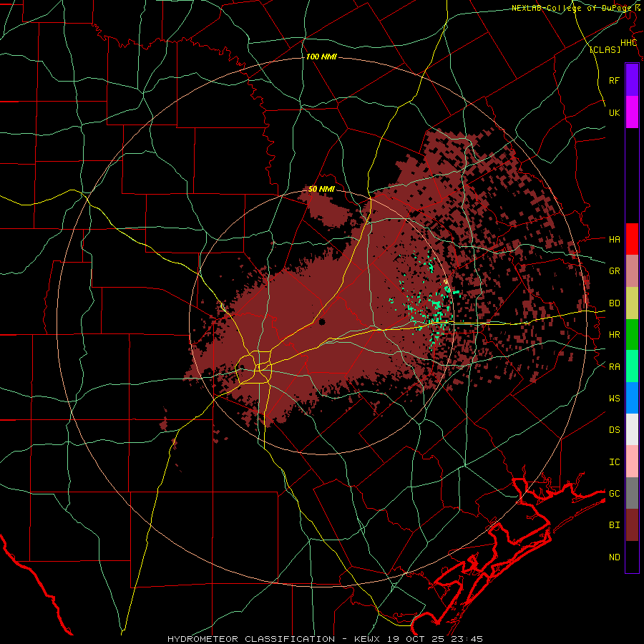
Task: Select the gray GC legend swatch
Action: (632, 493)
